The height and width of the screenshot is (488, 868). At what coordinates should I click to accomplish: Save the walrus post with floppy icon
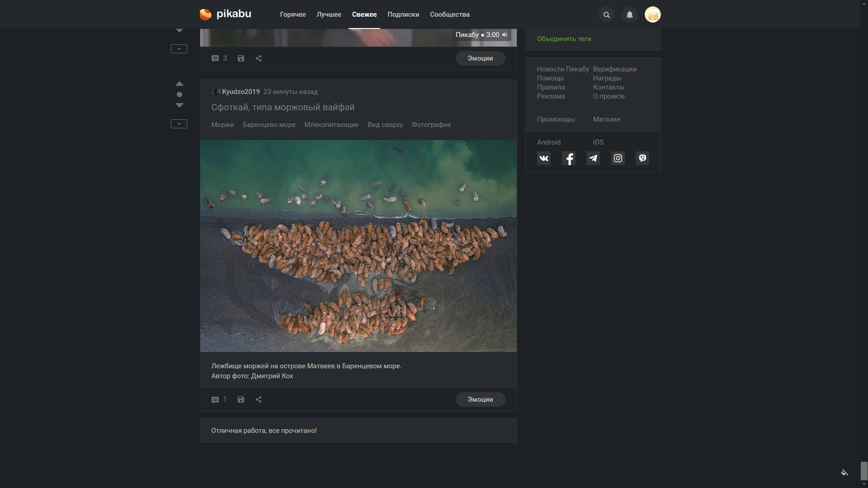241,399
